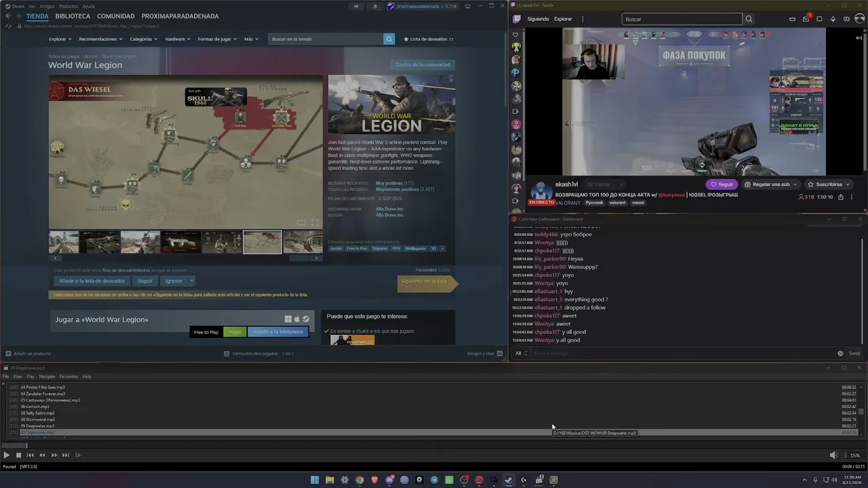Follow akash1vl with the purple Seguir button
868x488 pixels.
(722, 184)
